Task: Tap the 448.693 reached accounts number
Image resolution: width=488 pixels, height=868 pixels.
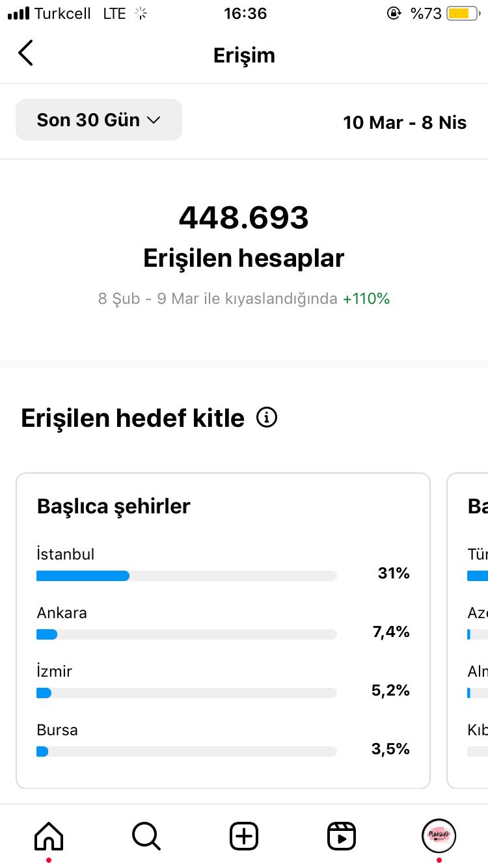Action: click(x=244, y=217)
